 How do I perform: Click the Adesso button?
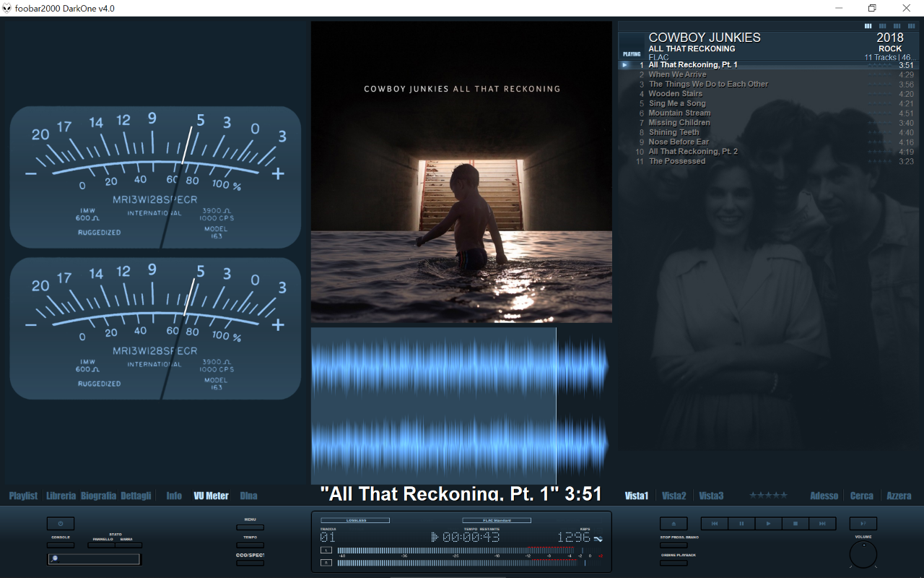[x=824, y=496]
